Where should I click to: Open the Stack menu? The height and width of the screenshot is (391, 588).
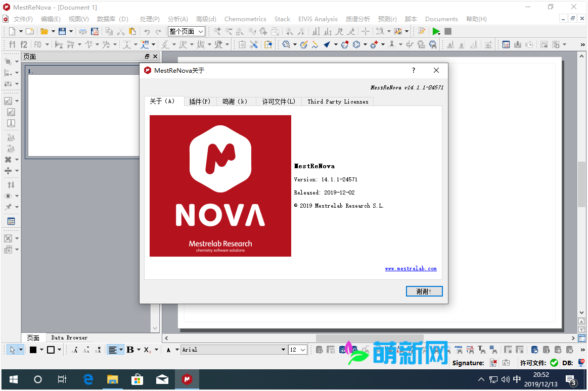[x=282, y=19]
